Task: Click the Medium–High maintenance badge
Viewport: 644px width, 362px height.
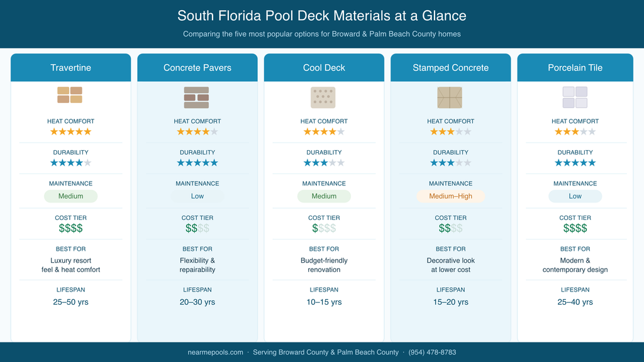Action: click(450, 196)
